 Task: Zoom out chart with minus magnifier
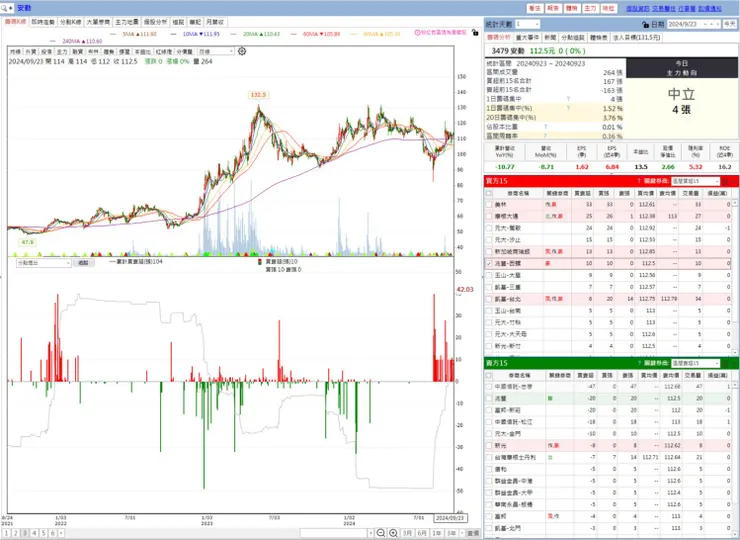[381, 533]
